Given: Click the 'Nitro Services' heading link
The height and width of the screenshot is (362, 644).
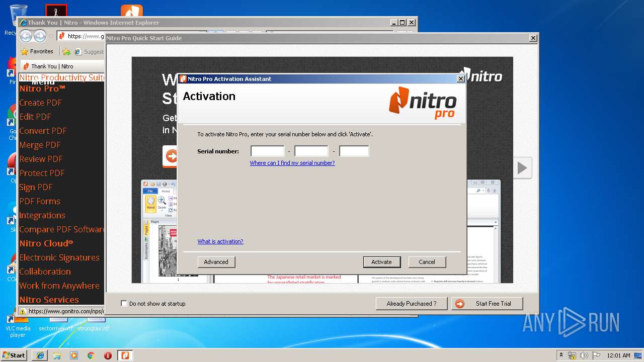Looking at the screenshot, I should pos(49,300).
